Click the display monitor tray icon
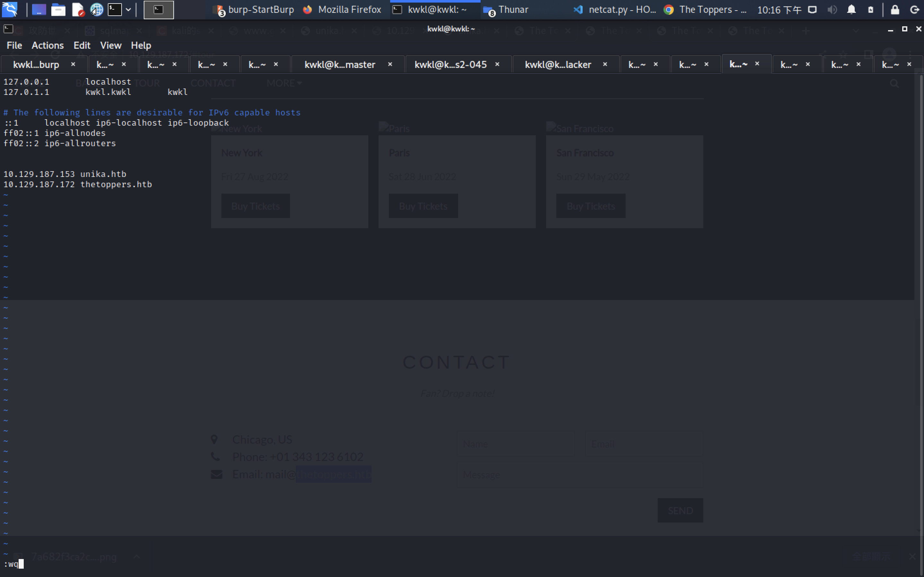The height and width of the screenshot is (577, 924). (x=812, y=10)
